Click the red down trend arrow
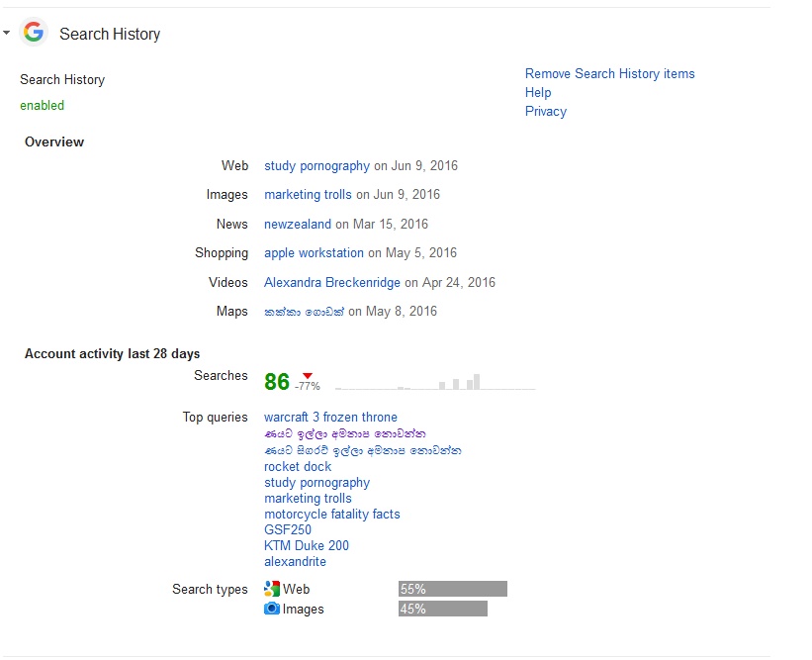This screenshot has height=660, width=812. 308,376
